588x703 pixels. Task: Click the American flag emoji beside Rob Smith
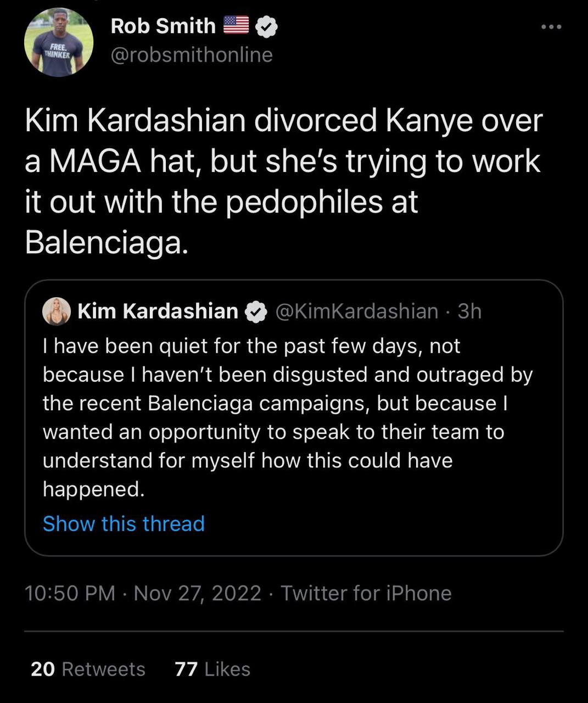[x=236, y=25]
